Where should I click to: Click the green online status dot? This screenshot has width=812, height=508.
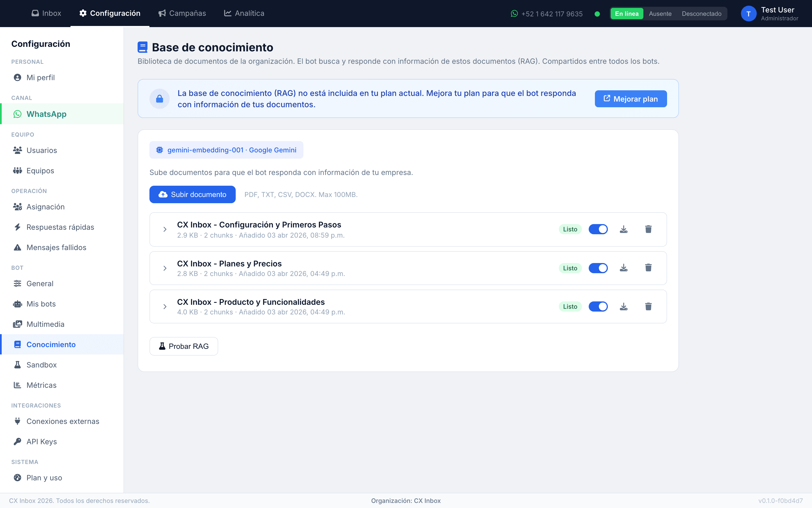[x=597, y=14]
